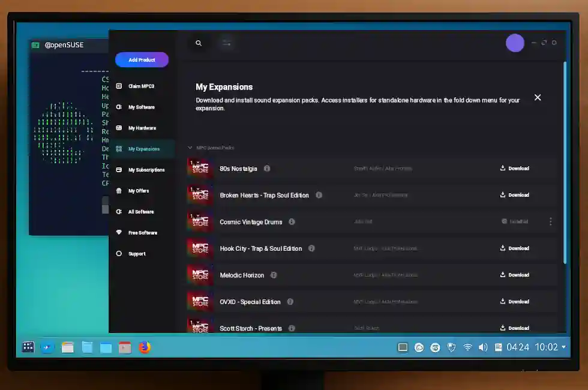The height and width of the screenshot is (390, 588).
Task: Click the My Hardware icon in sidebar
Action: coord(119,128)
